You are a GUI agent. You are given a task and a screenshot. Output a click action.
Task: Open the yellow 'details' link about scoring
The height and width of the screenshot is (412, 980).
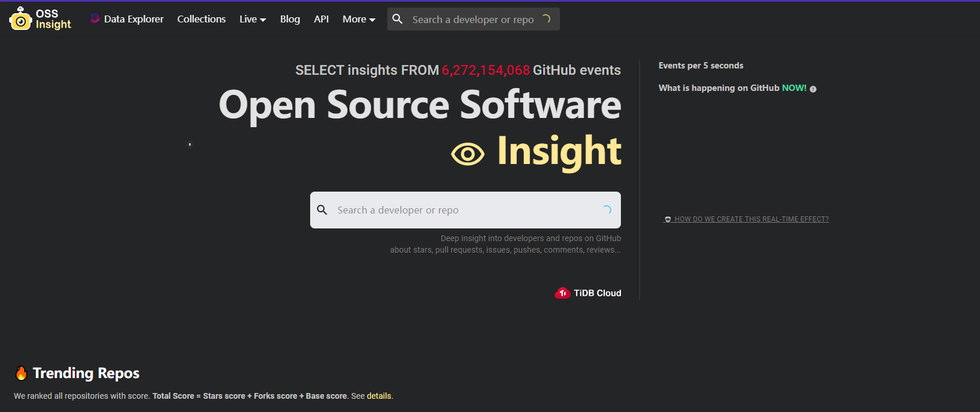click(379, 396)
